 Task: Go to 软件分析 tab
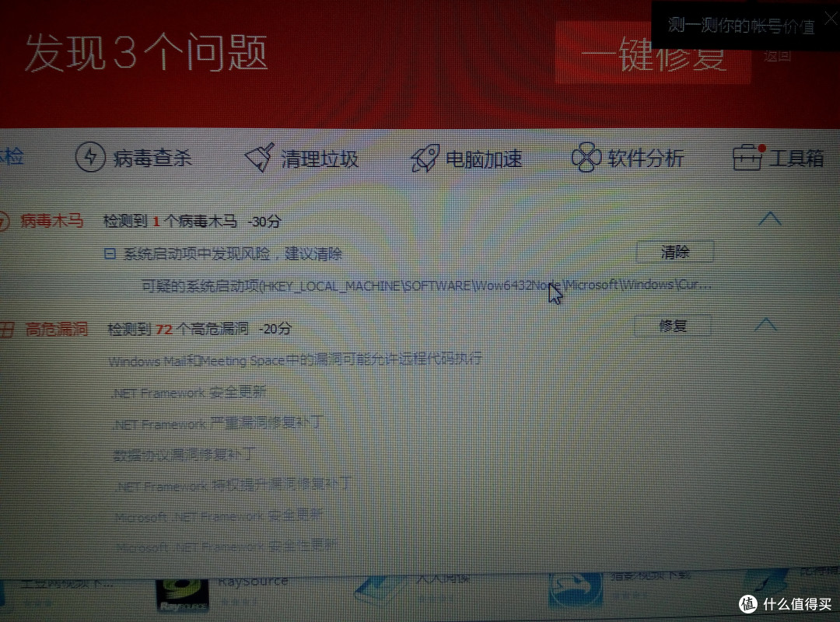coord(628,158)
